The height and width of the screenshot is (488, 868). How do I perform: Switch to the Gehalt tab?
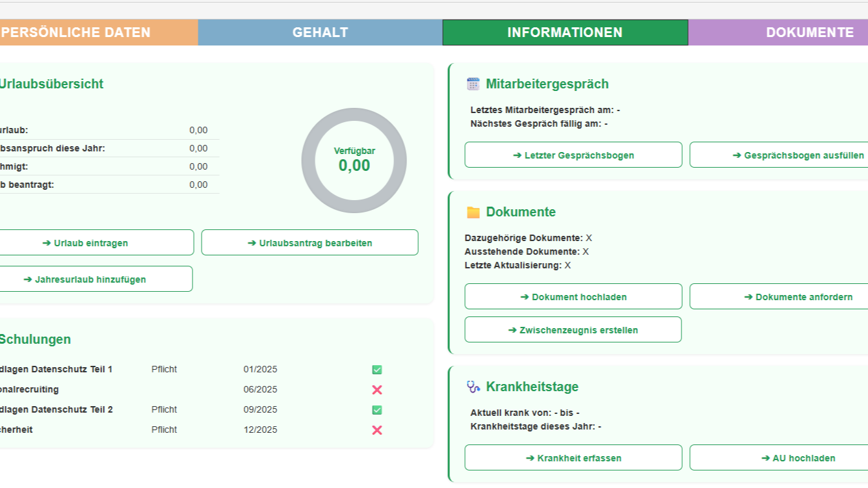click(x=320, y=32)
